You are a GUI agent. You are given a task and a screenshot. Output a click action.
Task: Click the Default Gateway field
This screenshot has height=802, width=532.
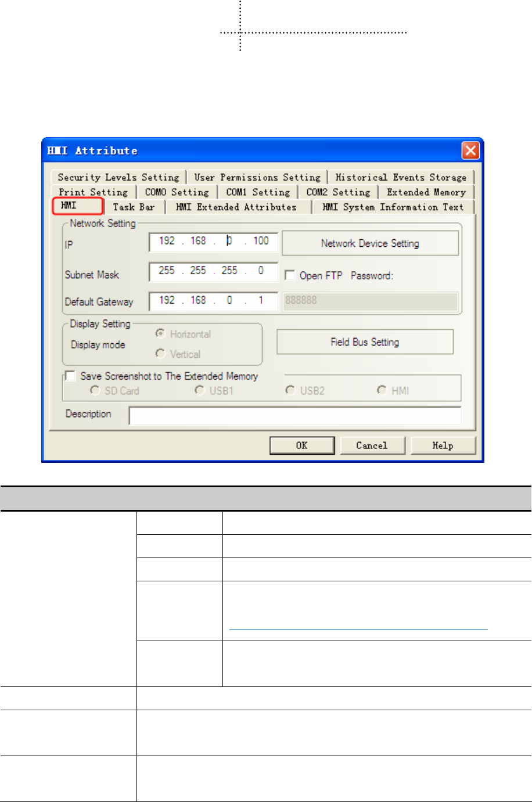213,301
